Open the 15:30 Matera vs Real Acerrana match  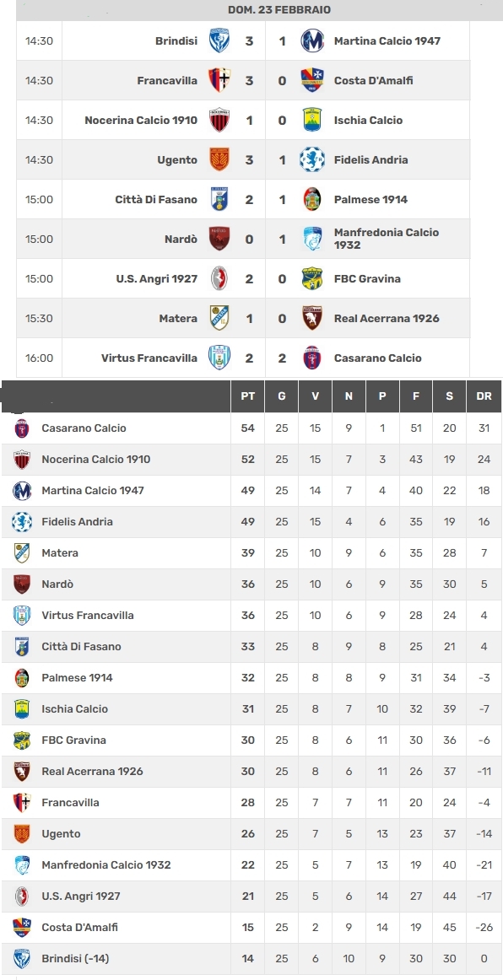pos(243,319)
